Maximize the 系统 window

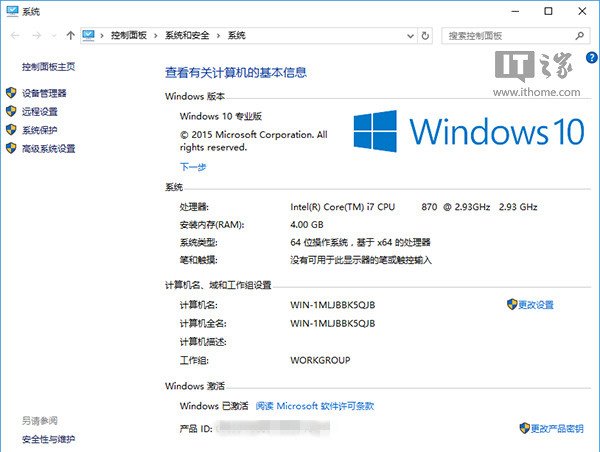[548, 11]
